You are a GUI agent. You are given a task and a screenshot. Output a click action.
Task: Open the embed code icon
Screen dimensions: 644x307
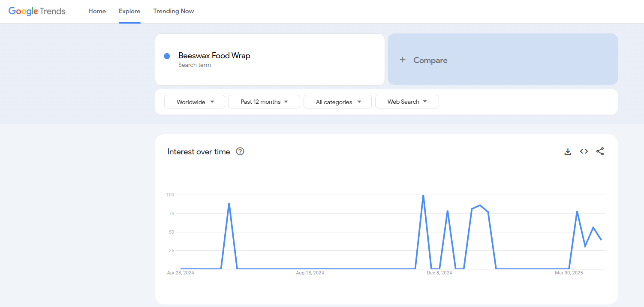tap(584, 151)
